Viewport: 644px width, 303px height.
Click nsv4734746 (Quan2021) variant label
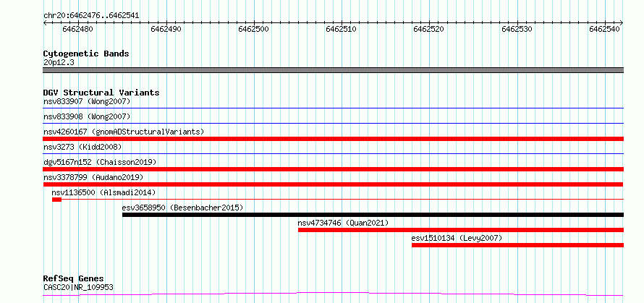(x=343, y=223)
